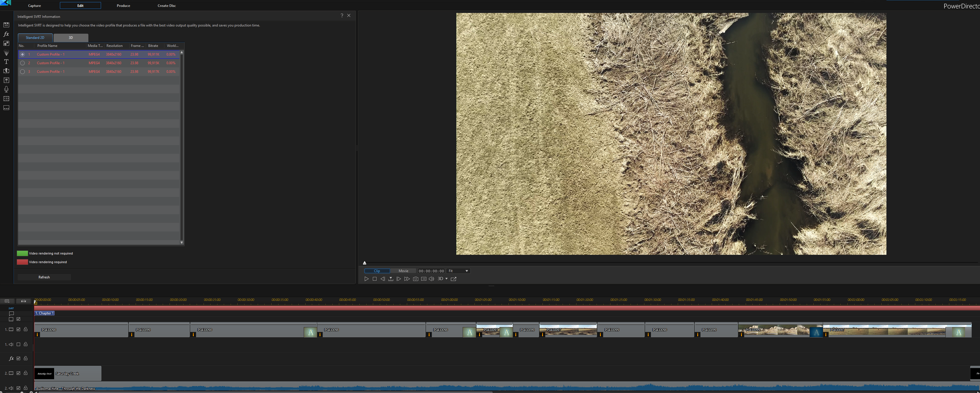Disable video track 2 checkbox
The width and height of the screenshot is (980, 393).
[18, 373]
